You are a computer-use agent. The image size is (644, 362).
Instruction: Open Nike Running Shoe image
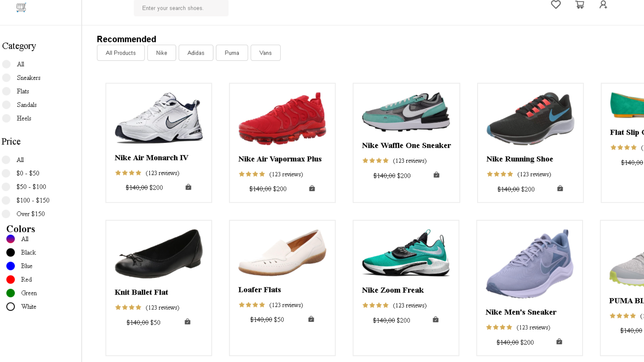coord(530,118)
